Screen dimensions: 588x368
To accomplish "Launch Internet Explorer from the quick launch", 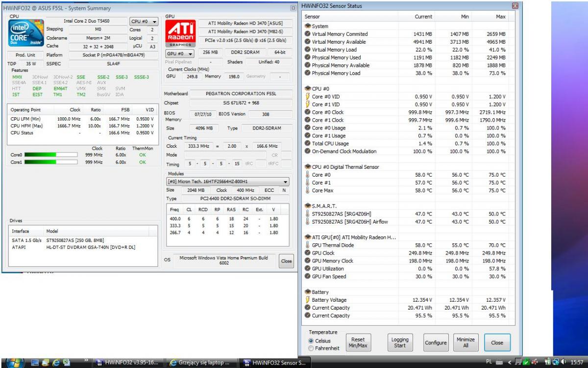I will click(x=56, y=363).
